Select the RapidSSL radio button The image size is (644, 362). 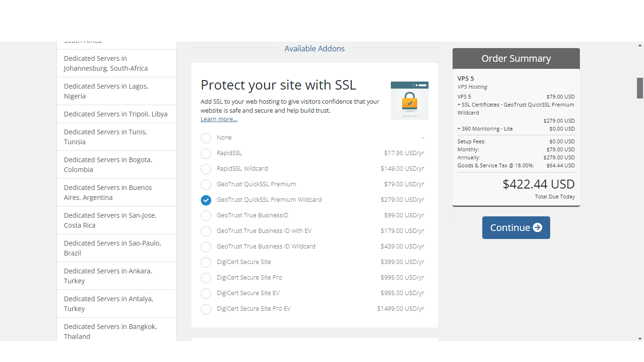pyautogui.click(x=206, y=154)
